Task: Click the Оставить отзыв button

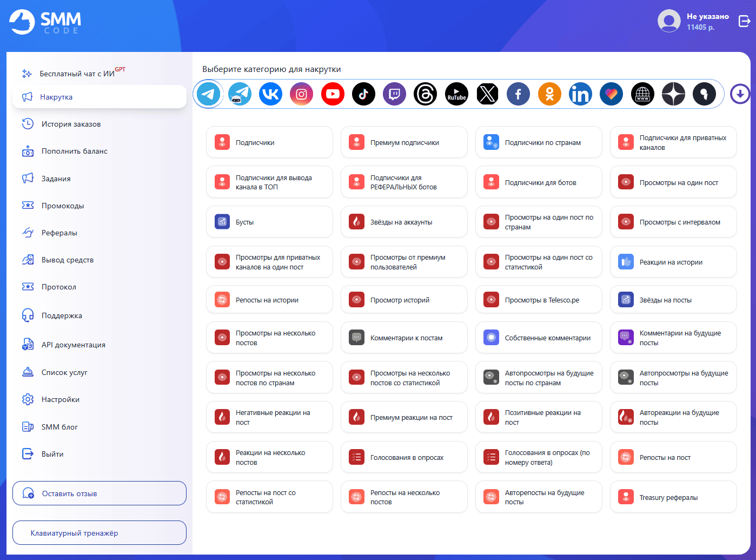Action: tap(100, 493)
